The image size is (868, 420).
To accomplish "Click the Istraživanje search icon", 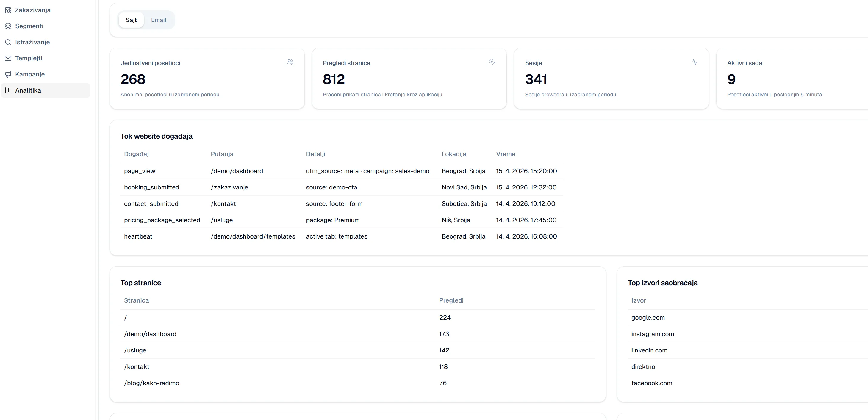I will coord(8,42).
